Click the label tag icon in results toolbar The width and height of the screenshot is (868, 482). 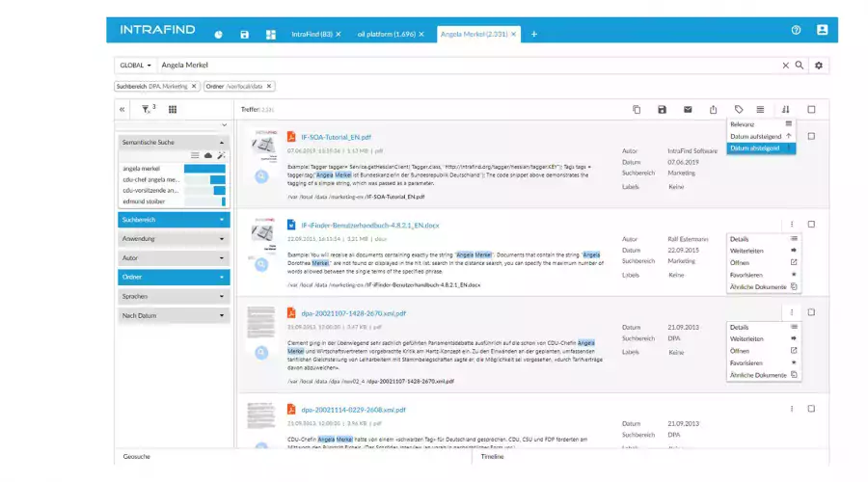[739, 110]
